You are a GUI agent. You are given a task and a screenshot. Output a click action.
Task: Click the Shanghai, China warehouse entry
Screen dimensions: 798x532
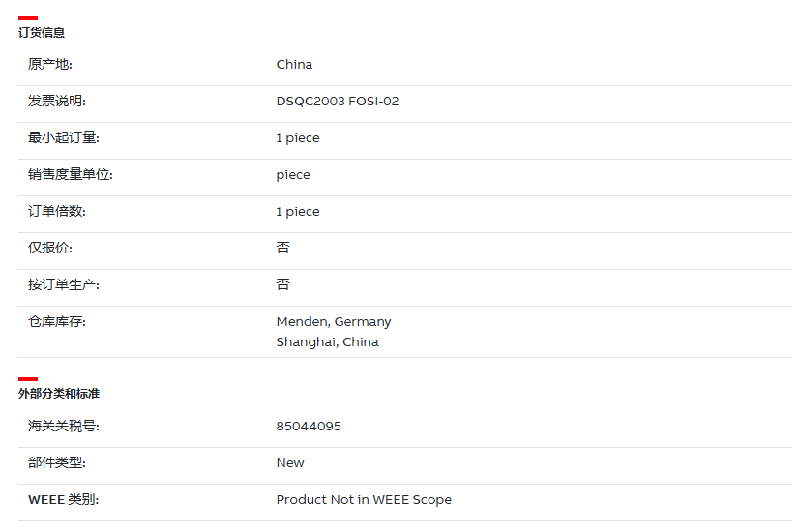(327, 342)
